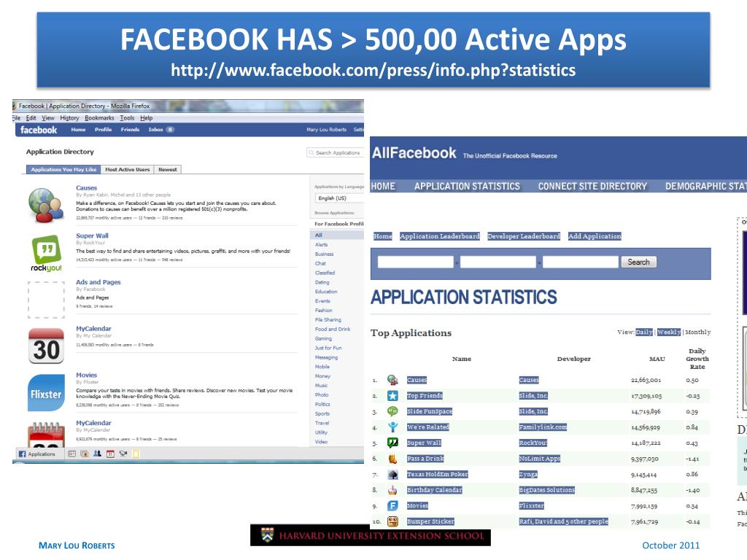The height and width of the screenshot is (560, 747).
Task: Go to Facebook Home link
Action: point(78,130)
